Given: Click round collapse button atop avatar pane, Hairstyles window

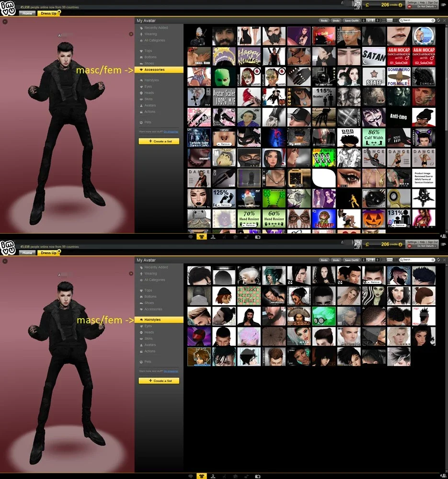Looking at the screenshot, I should coord(5,261).
